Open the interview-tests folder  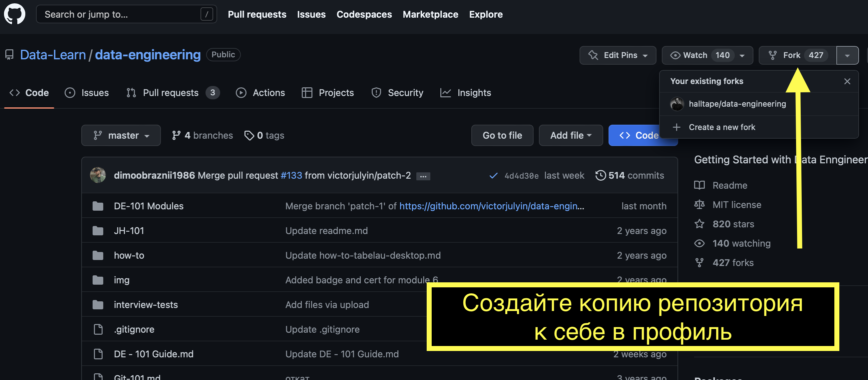click(x=146, y=304)
